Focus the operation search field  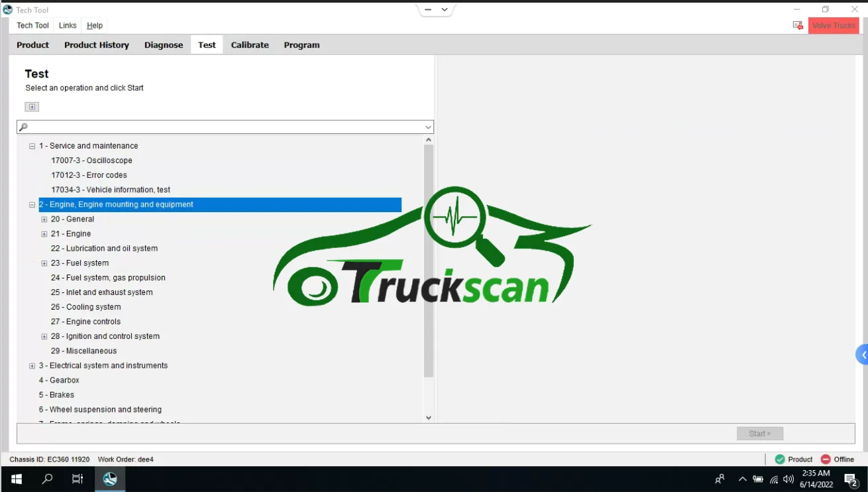click(225, 127)
